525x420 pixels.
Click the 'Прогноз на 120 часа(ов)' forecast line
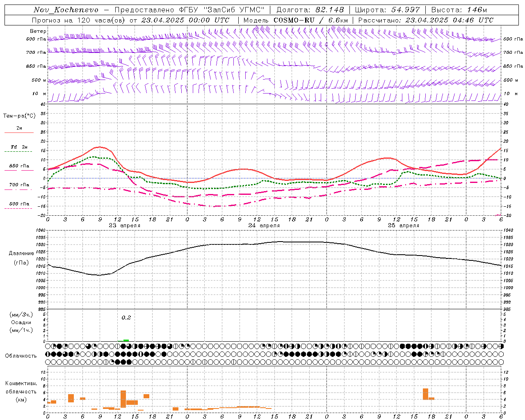[130, 20]
